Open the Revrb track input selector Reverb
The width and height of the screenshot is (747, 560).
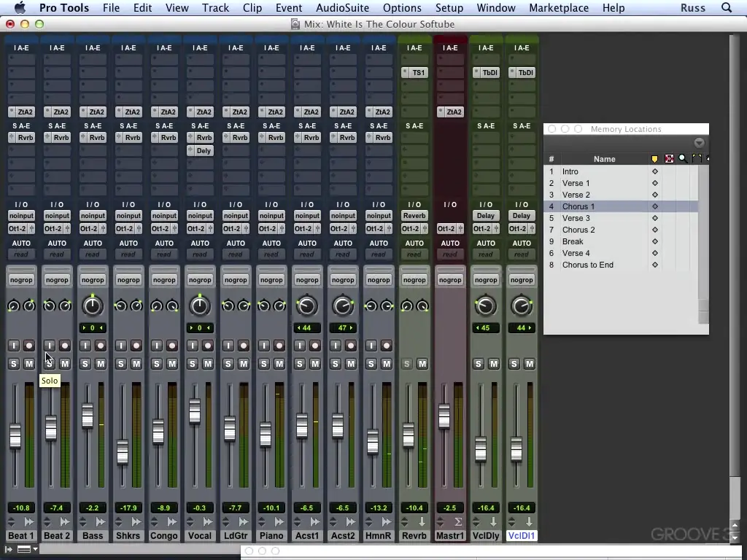point(414,216)
